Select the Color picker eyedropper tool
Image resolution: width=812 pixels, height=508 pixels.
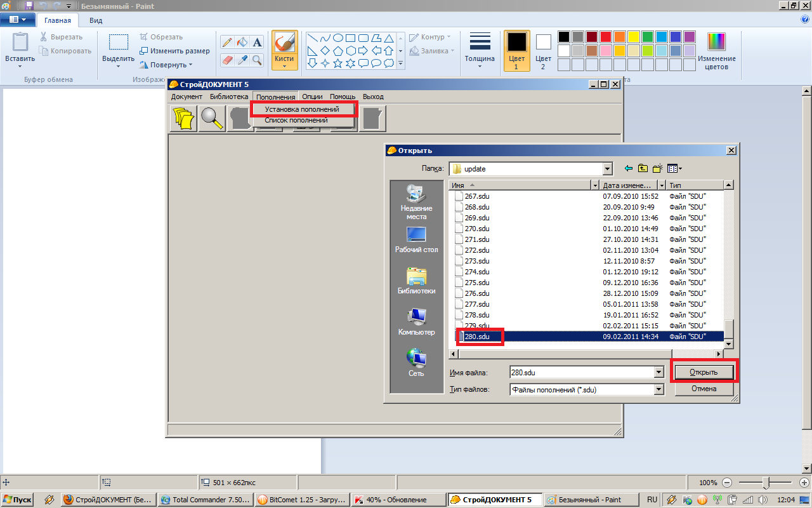[x=242, y=60]
